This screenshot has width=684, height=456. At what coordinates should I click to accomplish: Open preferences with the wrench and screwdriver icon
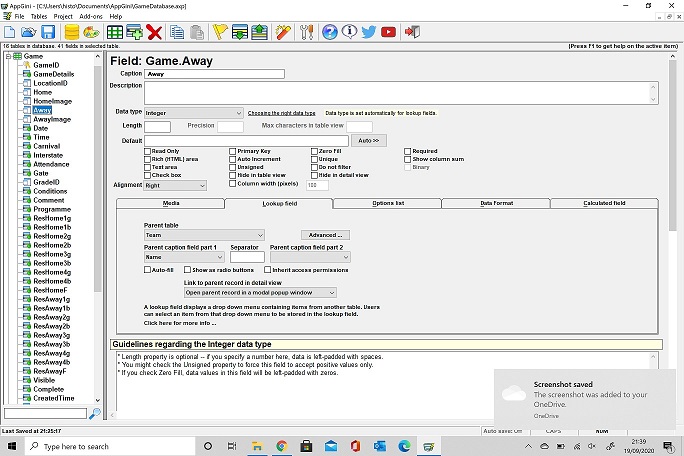[307, 32]
